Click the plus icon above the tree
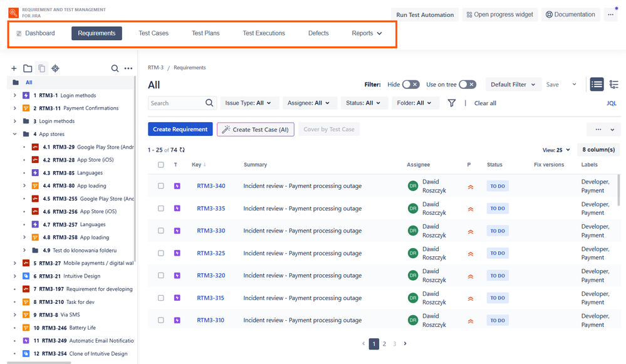 14,68
